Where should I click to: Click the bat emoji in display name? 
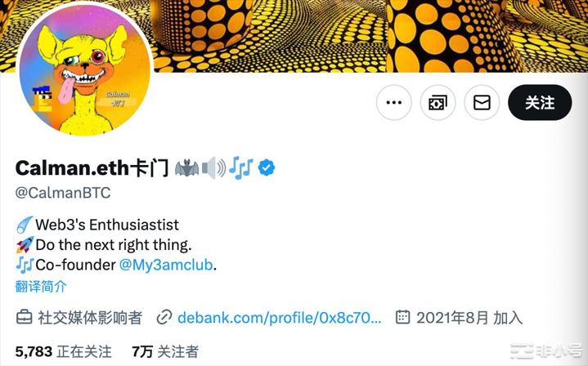[187, 167]
